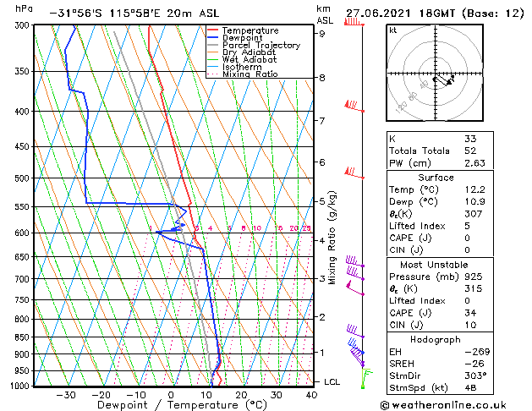Screen dimensions: 532x411
Task: Click the green surface wind barb
Action: [x=366, y=379]
